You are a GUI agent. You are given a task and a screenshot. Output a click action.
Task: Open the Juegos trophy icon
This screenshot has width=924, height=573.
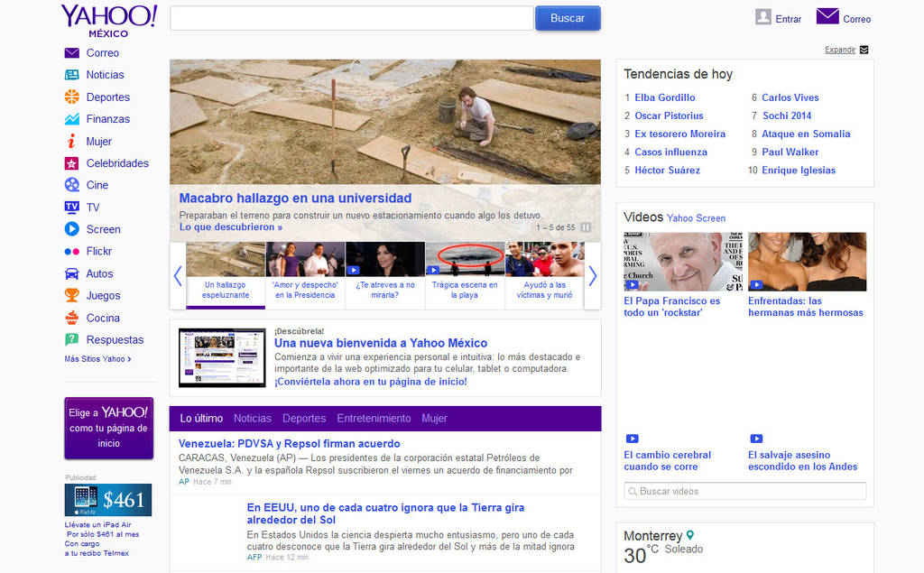[x=71, y=296]
